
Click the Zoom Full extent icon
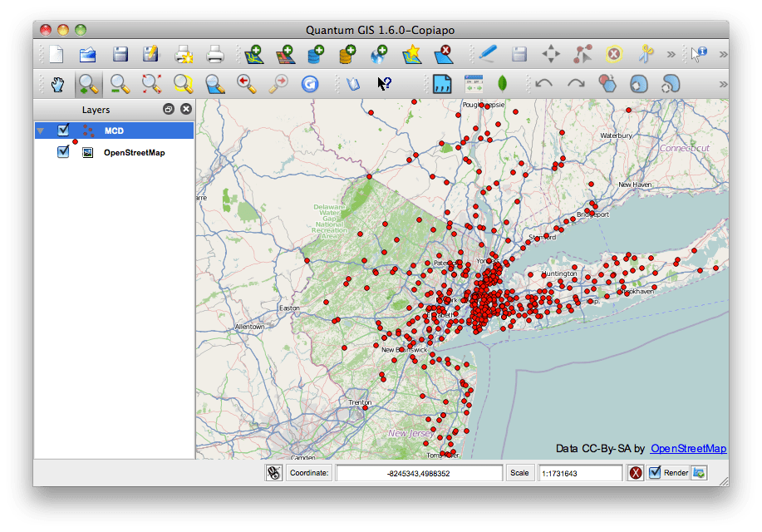coord(151,84)
